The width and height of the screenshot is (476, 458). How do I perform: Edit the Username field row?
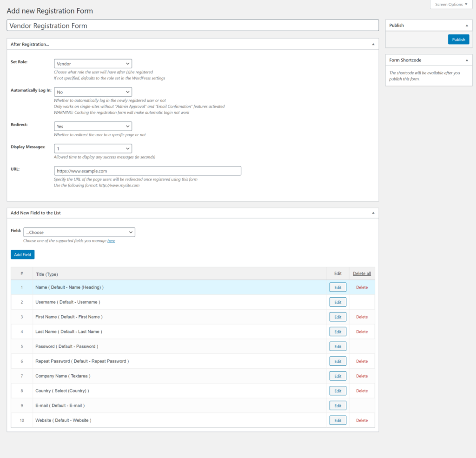[338, 302]
